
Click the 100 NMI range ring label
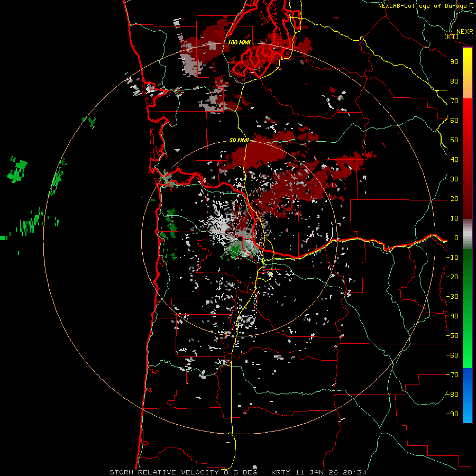point(239,42)
